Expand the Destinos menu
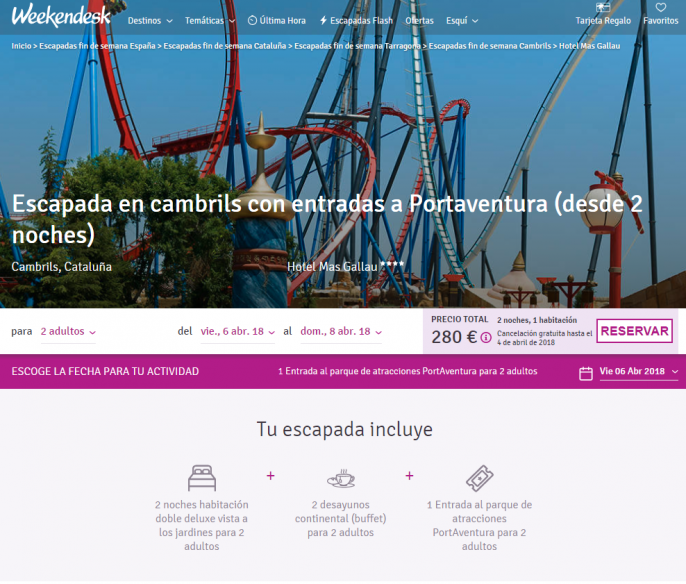 (150, 20)
